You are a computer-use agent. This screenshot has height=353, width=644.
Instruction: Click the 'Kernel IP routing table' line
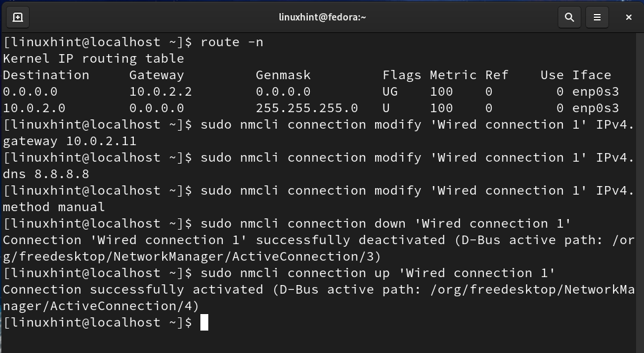(x=93, y=59)
